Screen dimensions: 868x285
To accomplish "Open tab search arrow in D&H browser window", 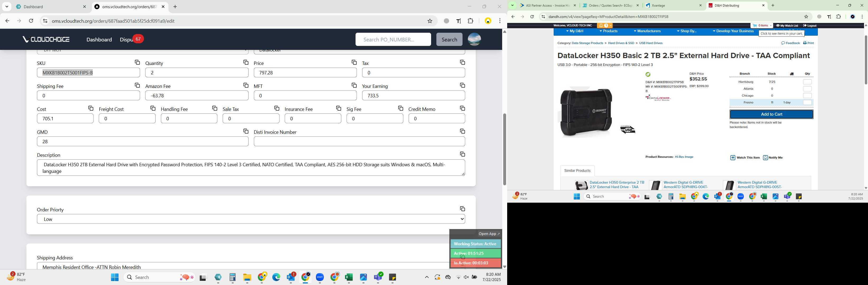I will tap(512, 5).
